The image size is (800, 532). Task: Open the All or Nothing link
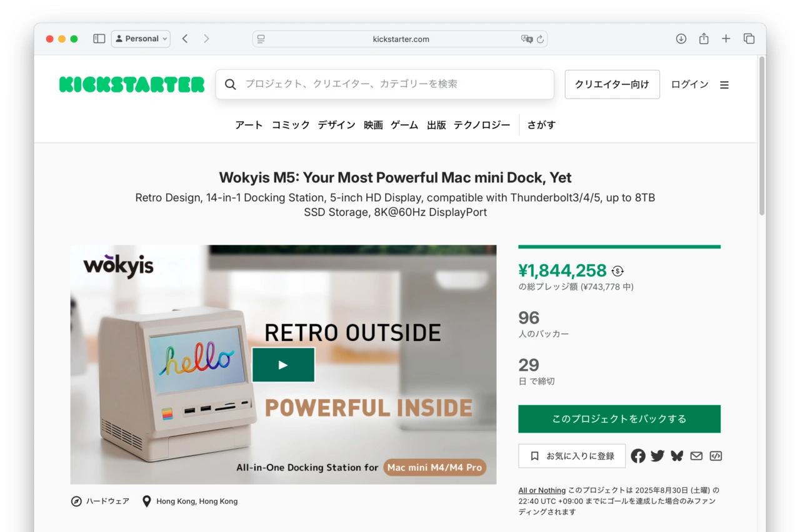coord(542,490)
